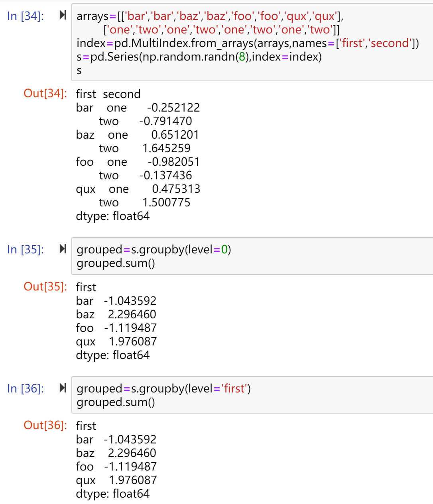The image size is (433, 504).
Task: Click into the code cell defining arrays
Action: (x=252, y=43)
